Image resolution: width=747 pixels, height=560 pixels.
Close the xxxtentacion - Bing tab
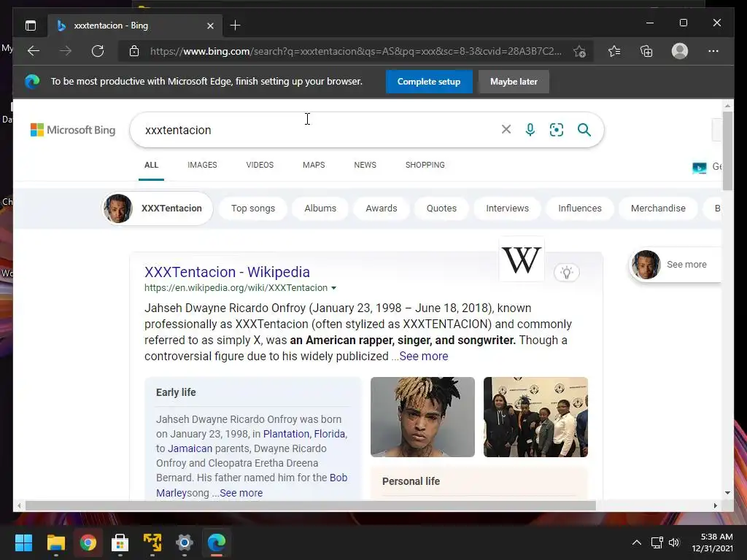click(210, 26)
